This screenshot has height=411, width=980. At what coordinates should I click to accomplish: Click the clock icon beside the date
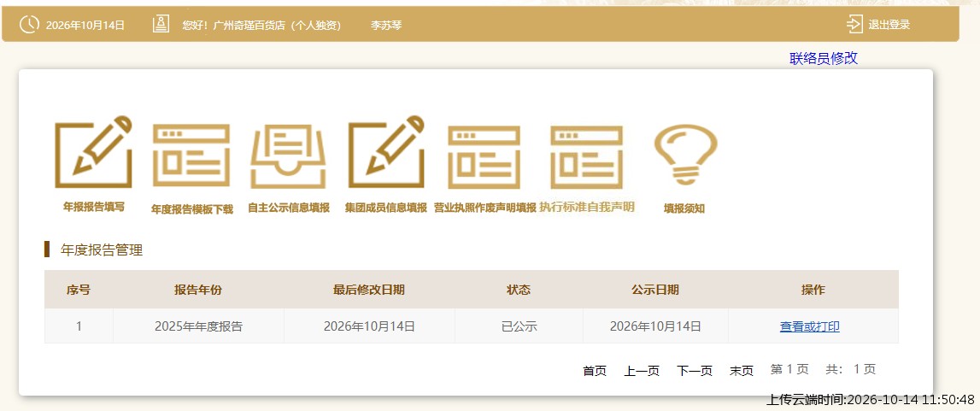click(x=29, y=25)
